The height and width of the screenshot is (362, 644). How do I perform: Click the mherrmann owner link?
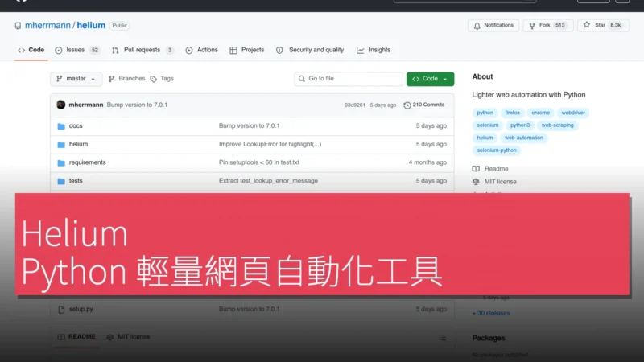[x=47, y=26]
